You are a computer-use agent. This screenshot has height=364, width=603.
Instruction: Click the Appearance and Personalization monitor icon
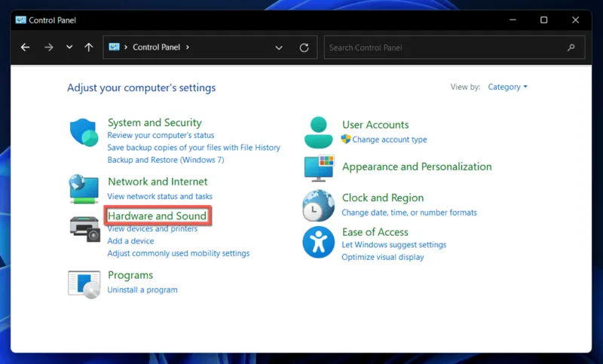(x=318, y=169)
